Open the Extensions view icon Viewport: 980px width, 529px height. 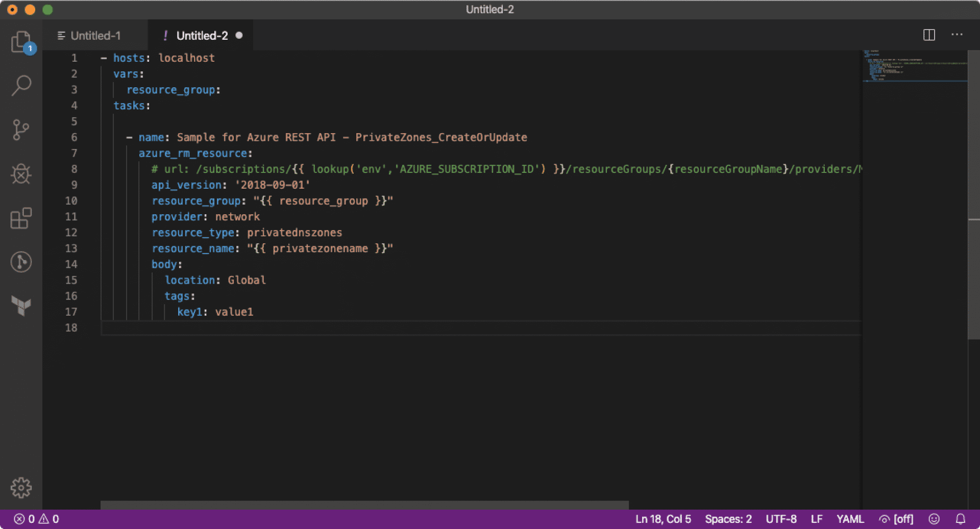[x=21, y=218]
